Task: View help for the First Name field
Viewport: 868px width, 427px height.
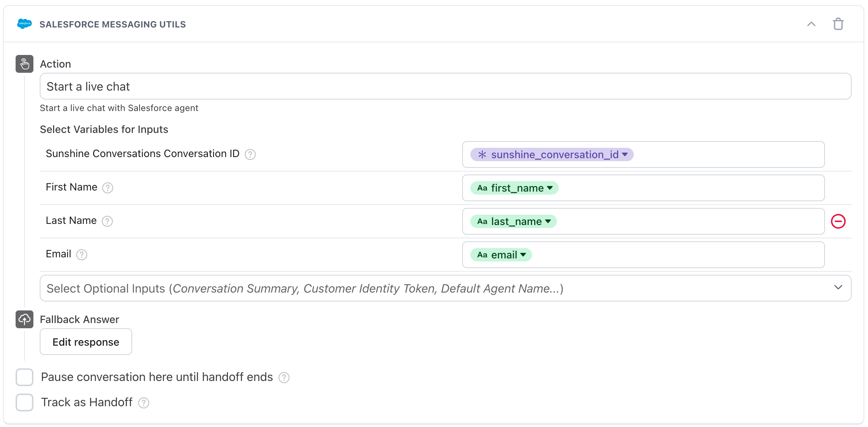Action: pyautogui.click(x=107, y=188)
